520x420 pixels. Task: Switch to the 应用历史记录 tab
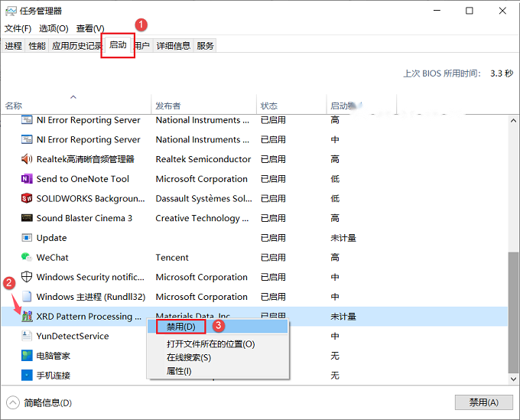pyautogui.click(x=76, y=46)
